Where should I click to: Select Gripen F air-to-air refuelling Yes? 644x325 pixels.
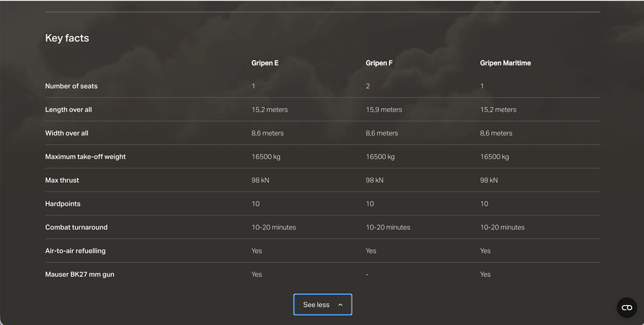pyautogui.click(x=371, y=251)
